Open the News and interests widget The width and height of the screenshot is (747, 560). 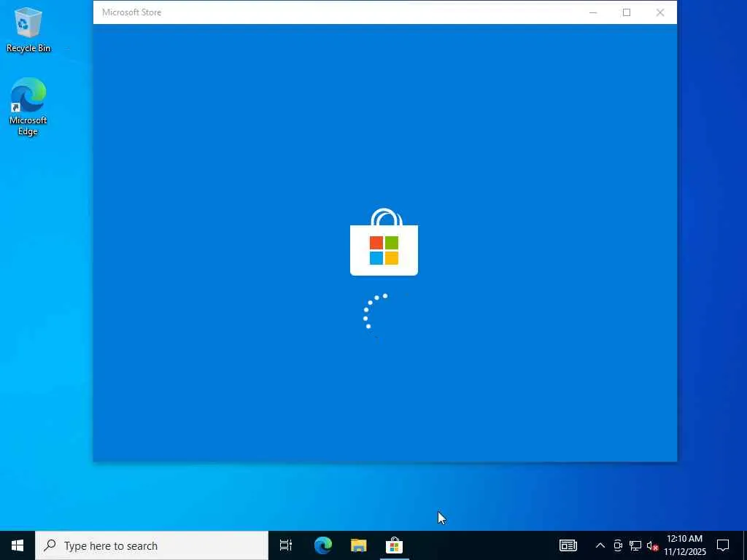(568, 545)
